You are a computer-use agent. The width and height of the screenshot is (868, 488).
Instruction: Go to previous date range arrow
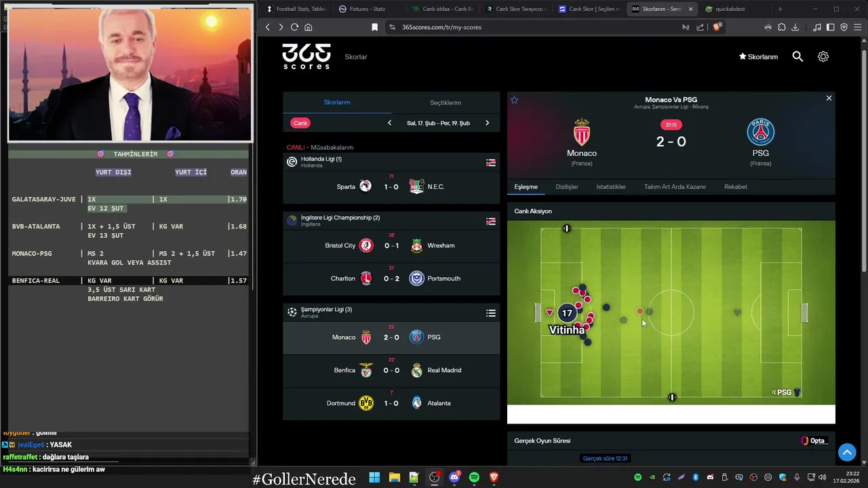click(389, 123)
